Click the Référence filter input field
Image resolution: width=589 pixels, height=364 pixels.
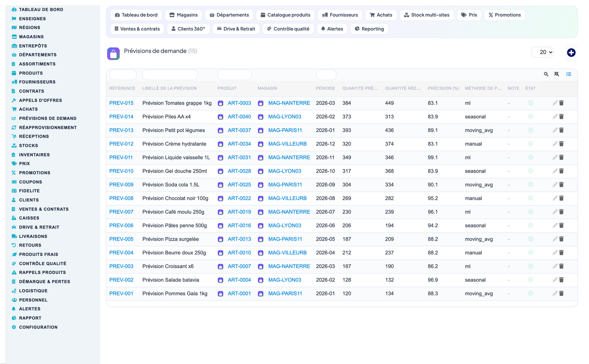[123, 75]
